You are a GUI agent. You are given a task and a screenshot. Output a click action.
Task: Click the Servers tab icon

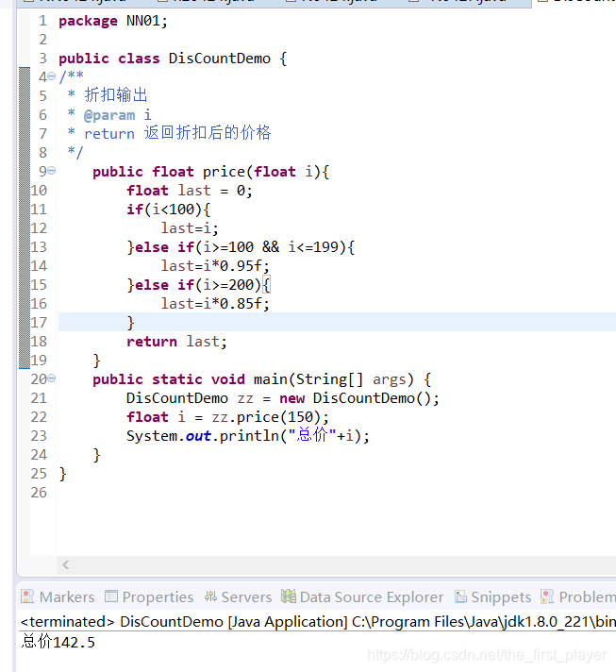click(x=210, y=596)
